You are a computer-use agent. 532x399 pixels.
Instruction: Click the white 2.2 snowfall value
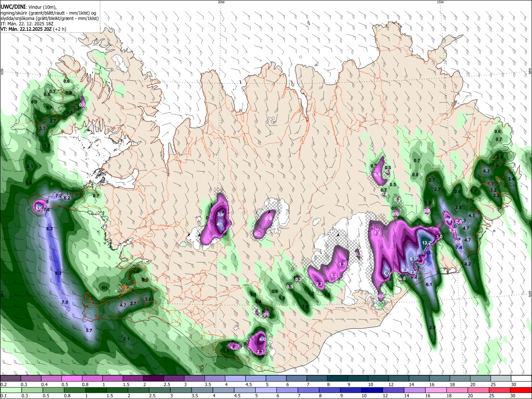pyautogui.click(x=320, y=284)
